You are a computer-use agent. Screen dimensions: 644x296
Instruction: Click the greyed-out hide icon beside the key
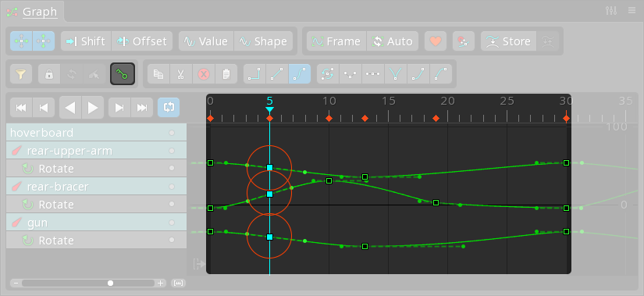94,74
